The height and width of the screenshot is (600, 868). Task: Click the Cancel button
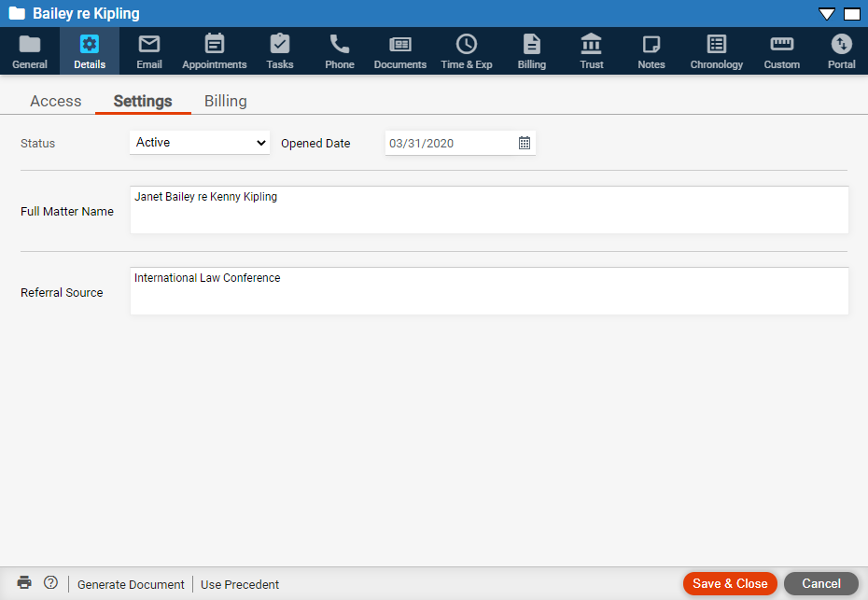pos(821,583)
